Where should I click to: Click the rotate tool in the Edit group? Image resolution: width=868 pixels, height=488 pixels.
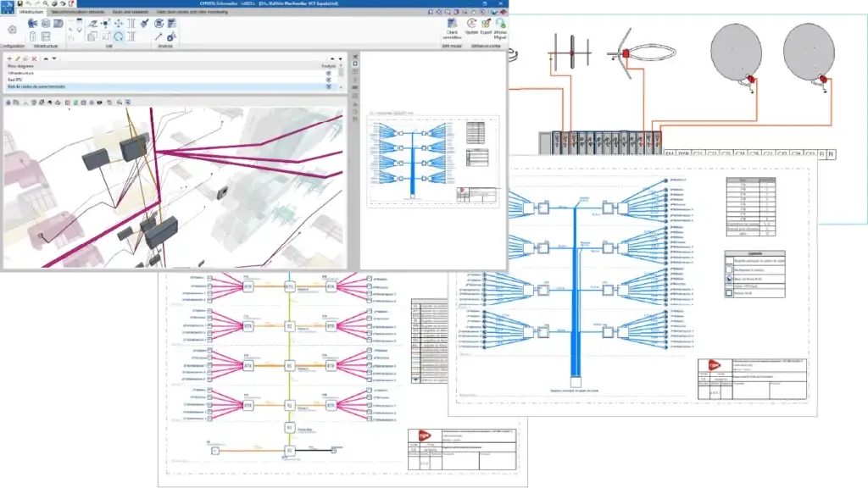(x=119, y=36)
